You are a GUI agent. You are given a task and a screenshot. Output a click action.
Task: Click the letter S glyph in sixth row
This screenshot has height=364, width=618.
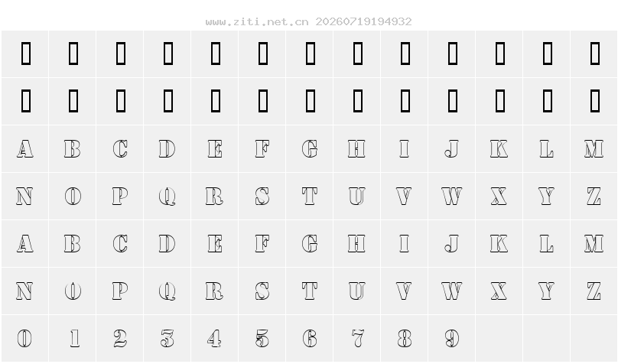pyautogui.click(x=262, y=291)
